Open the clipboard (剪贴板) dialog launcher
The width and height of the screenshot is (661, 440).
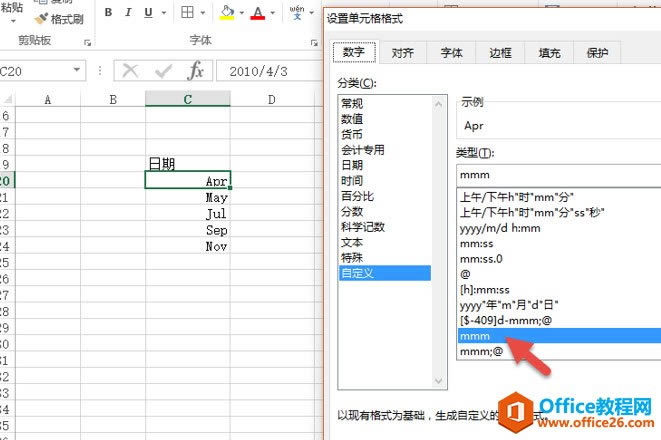[x=87, y=43]
